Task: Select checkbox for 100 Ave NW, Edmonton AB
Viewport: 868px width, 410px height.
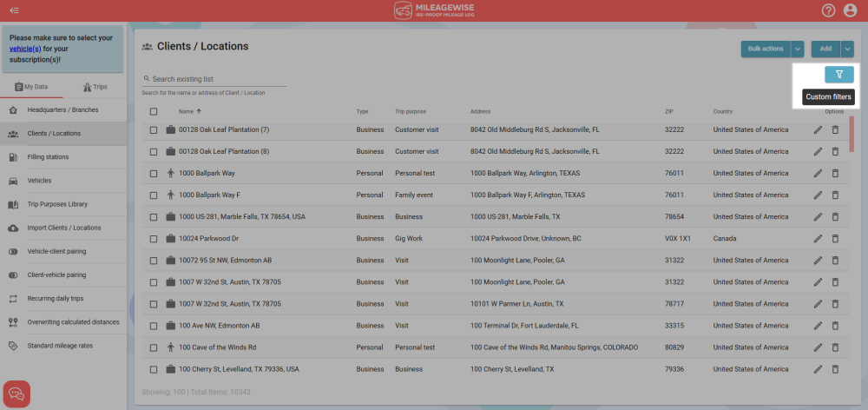Action: coord(154,326)
